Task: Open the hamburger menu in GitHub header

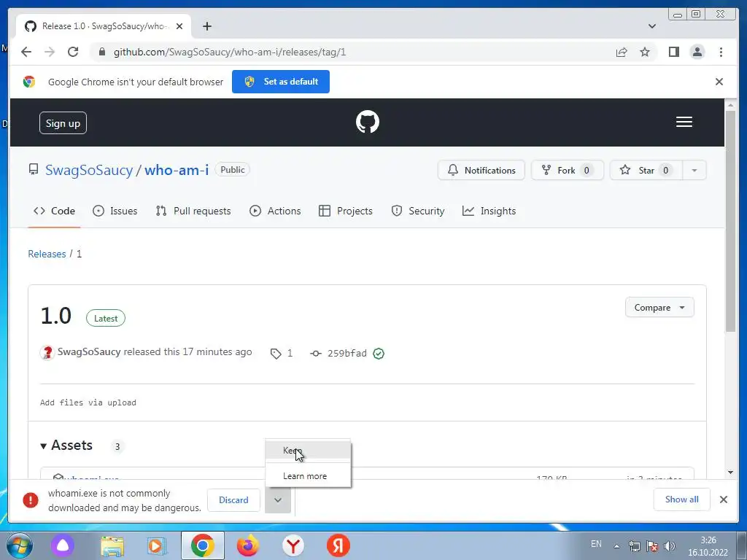Action: [x=684, y=122]
